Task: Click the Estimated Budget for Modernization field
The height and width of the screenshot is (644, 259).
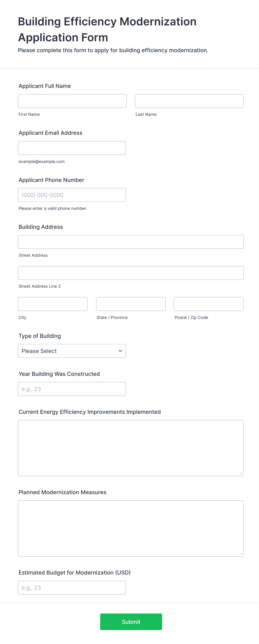Action: coord(72,587)
